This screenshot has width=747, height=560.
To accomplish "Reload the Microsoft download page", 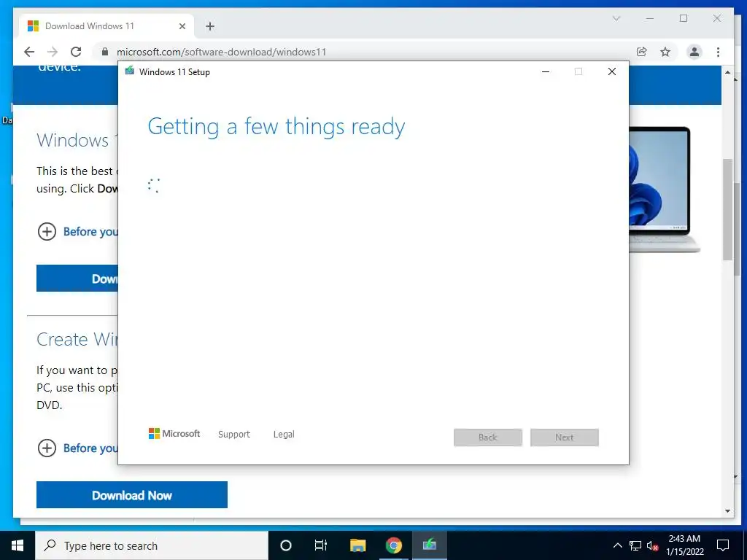I will pyautogui.click(x=76, y=52).
